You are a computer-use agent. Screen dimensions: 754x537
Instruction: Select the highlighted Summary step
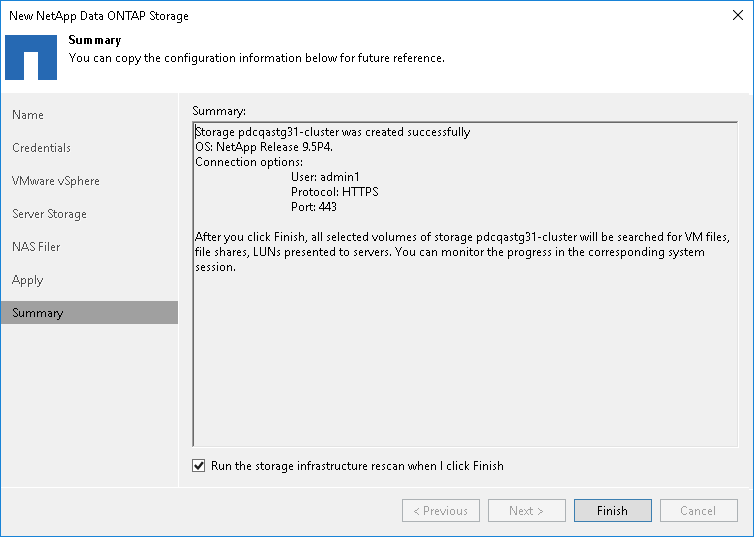coord(89,312)
